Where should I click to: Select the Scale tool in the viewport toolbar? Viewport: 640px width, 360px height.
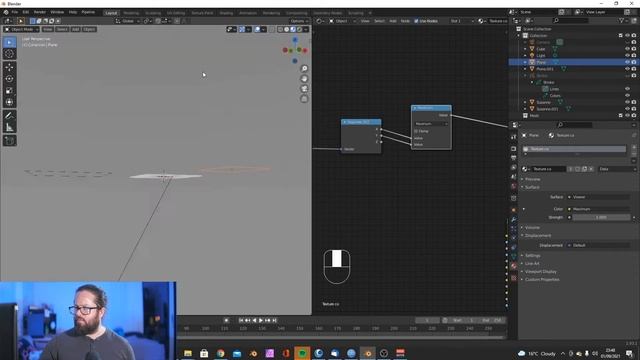tap(9, 91)
